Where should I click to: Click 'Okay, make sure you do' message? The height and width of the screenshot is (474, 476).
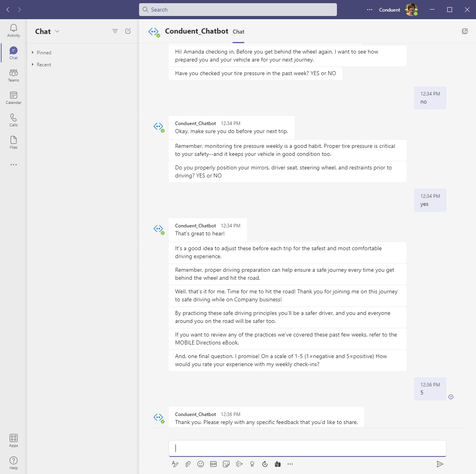click(232, 127)
